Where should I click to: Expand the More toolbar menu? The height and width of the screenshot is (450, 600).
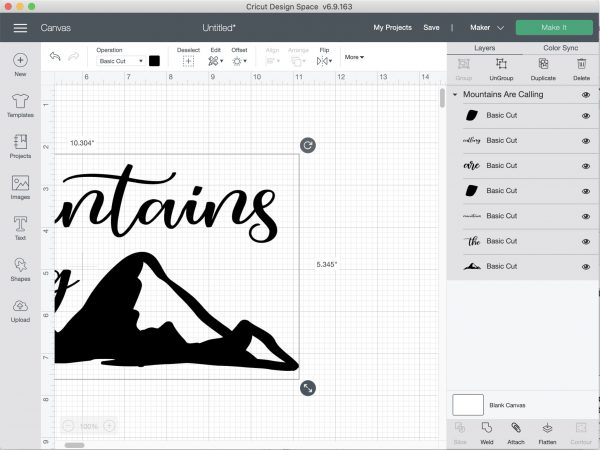pyautogui.click(x=354, y=57)
